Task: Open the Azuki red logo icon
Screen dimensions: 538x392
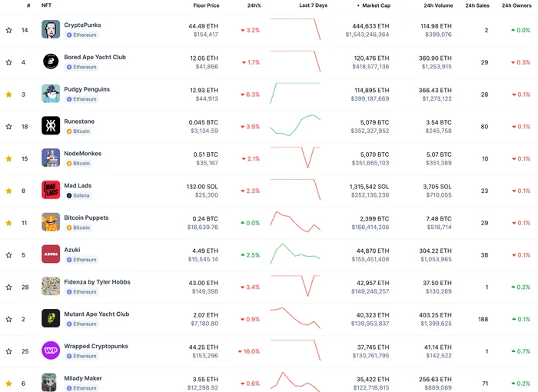Action: (51, 254)
